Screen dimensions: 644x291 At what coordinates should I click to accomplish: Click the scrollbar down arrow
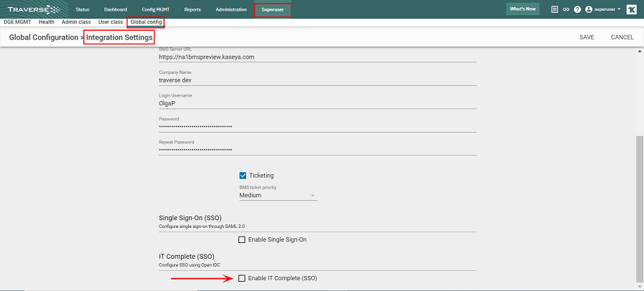(x=640, y=287)
